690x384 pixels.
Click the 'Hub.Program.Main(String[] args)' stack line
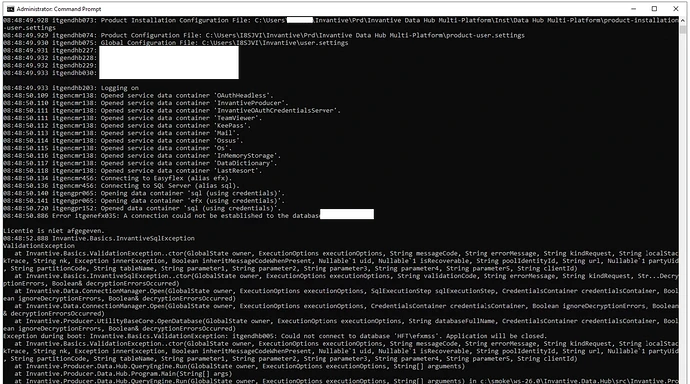tap(123, 373)
